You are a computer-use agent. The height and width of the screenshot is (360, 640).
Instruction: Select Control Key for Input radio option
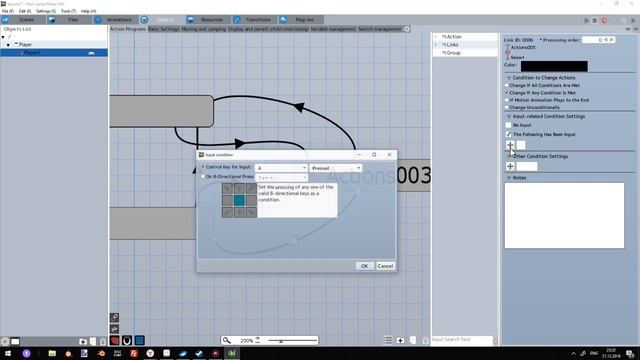pyautogui.click(x=203, y=167)
